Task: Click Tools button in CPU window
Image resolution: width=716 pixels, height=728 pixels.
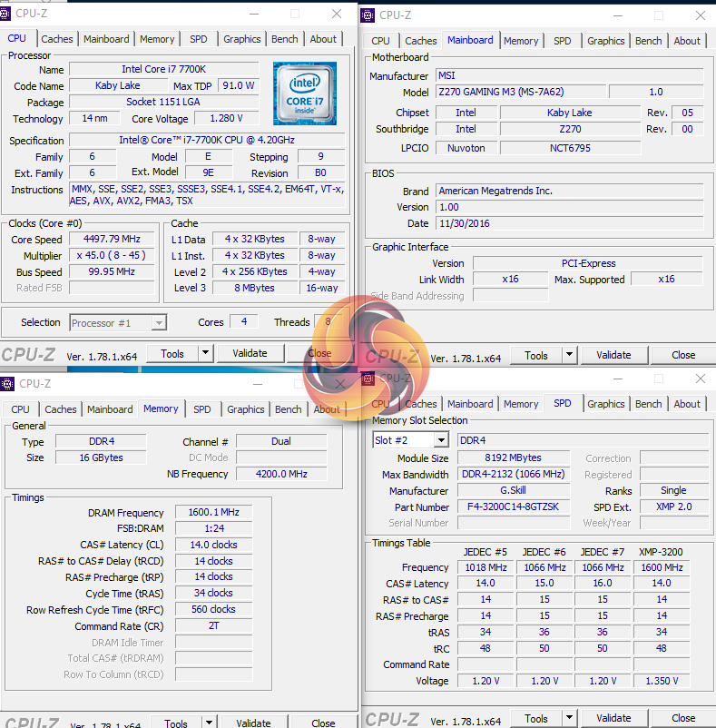Action: click(172, 353)
